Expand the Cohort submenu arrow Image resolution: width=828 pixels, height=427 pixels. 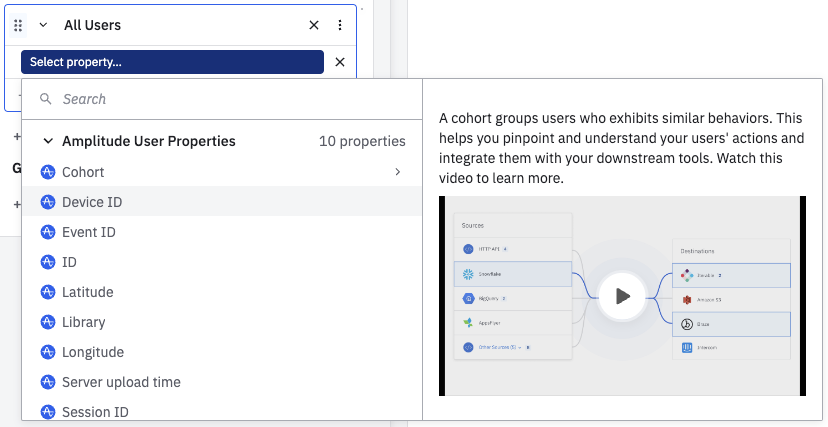coord(398,172)
